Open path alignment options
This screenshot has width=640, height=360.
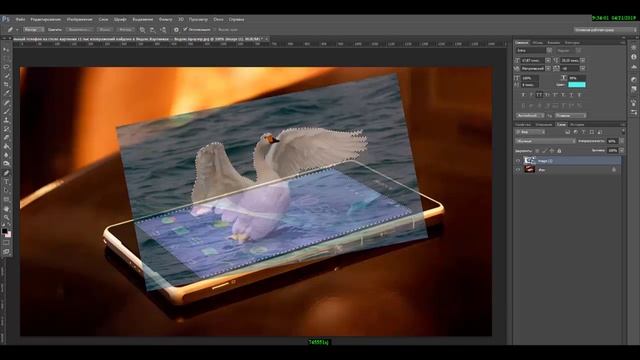pyautogui.click(x=152, y=29)
